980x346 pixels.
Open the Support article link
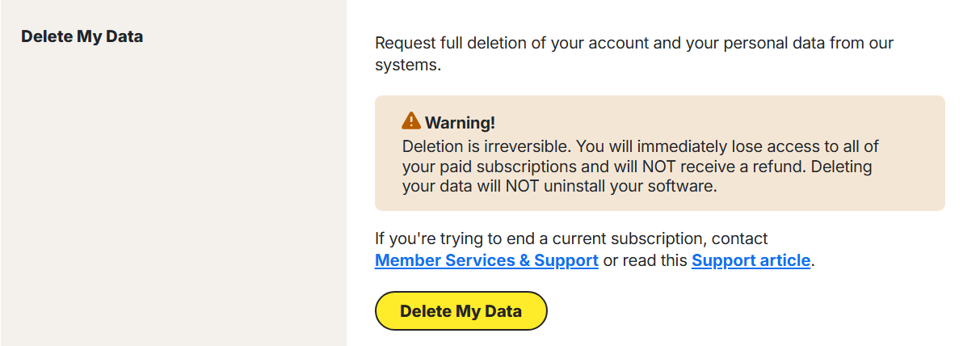(751, 260)
